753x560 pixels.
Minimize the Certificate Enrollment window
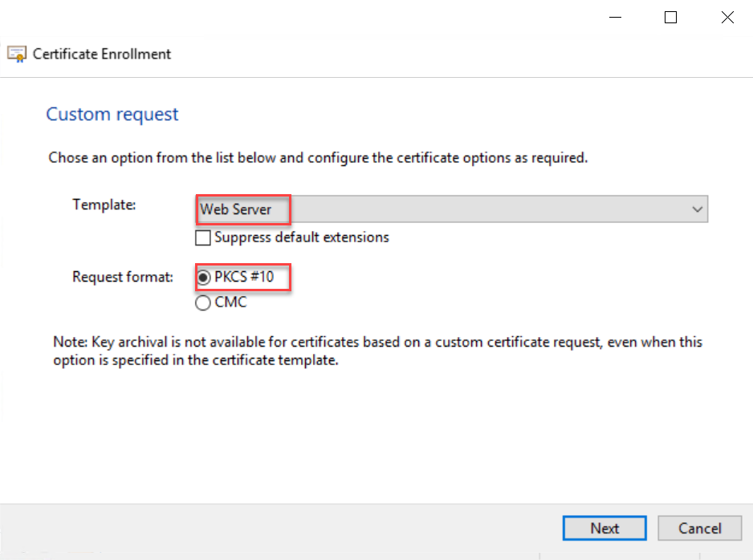(614, 18)
